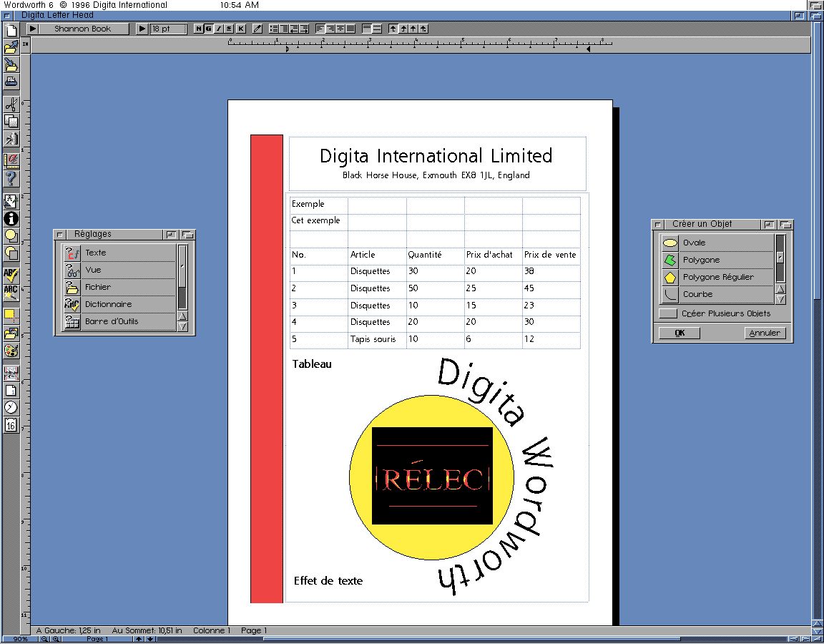Toggle Normal style N button
Viewport: 824px width, 644px height.
[199, 29]
